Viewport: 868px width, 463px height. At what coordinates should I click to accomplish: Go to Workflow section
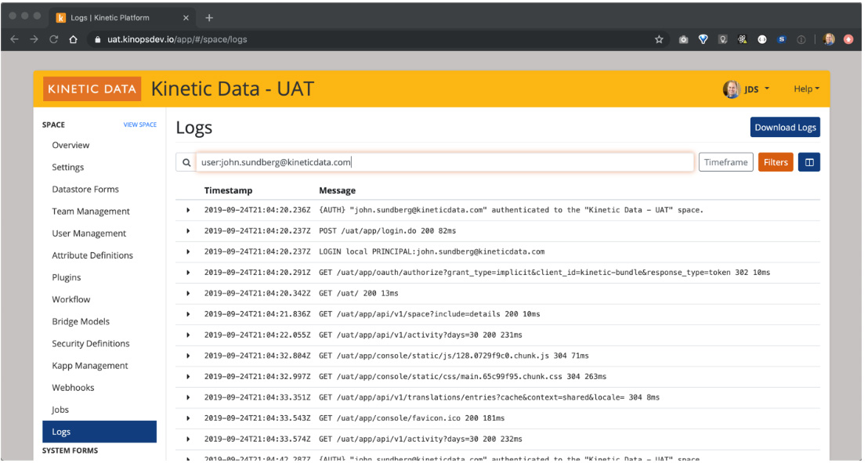tap(71, 299)
